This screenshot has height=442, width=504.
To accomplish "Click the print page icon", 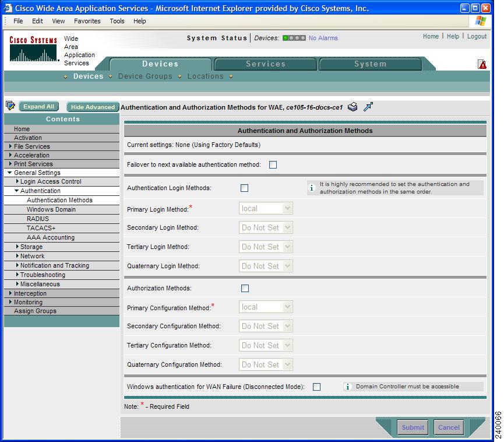I will pyautogui.click(x=353, y=107).
